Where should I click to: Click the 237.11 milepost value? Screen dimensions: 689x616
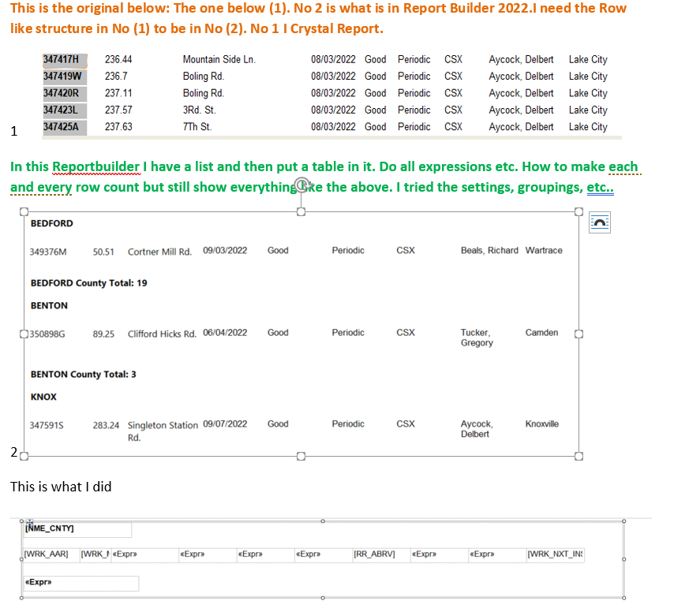(118, 93)
